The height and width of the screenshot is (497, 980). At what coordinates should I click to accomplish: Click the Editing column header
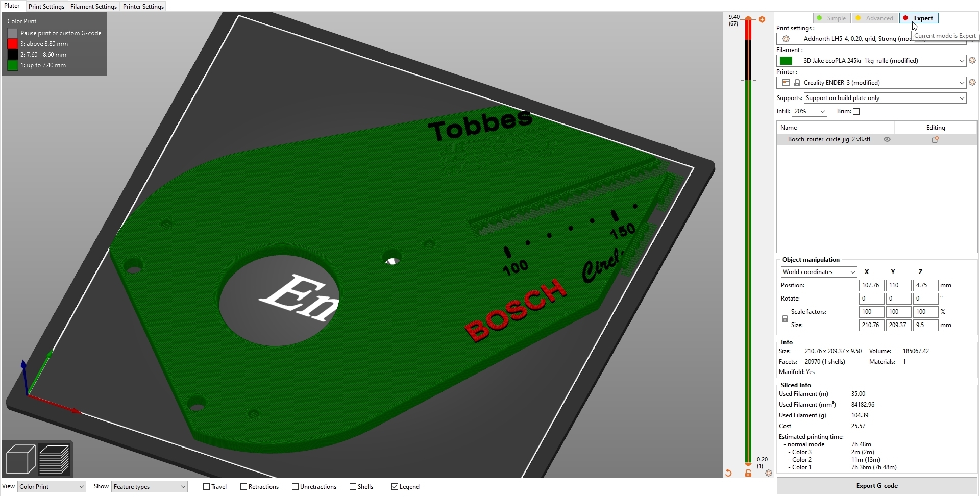(x=936, y=128)
